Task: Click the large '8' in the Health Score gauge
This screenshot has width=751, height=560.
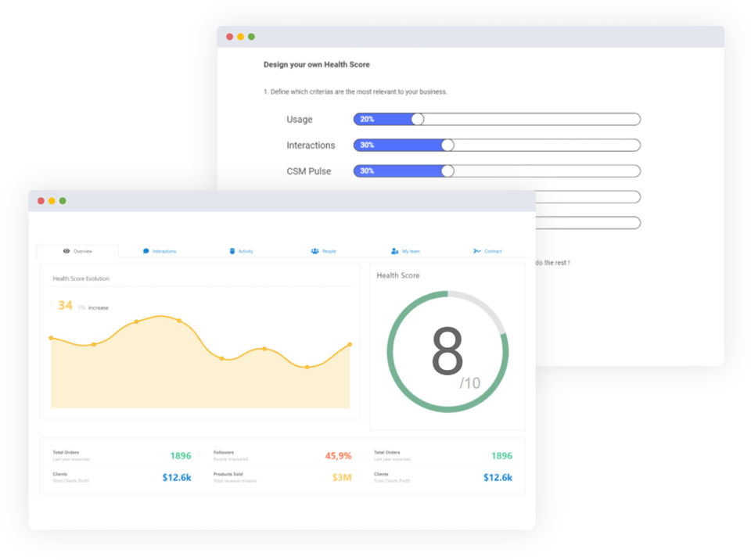Action: 447,350
